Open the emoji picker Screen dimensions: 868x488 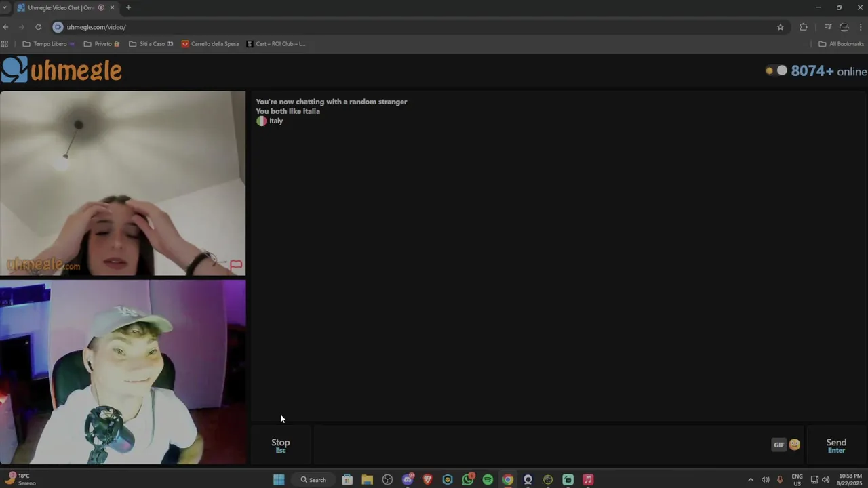coord(795,445)
